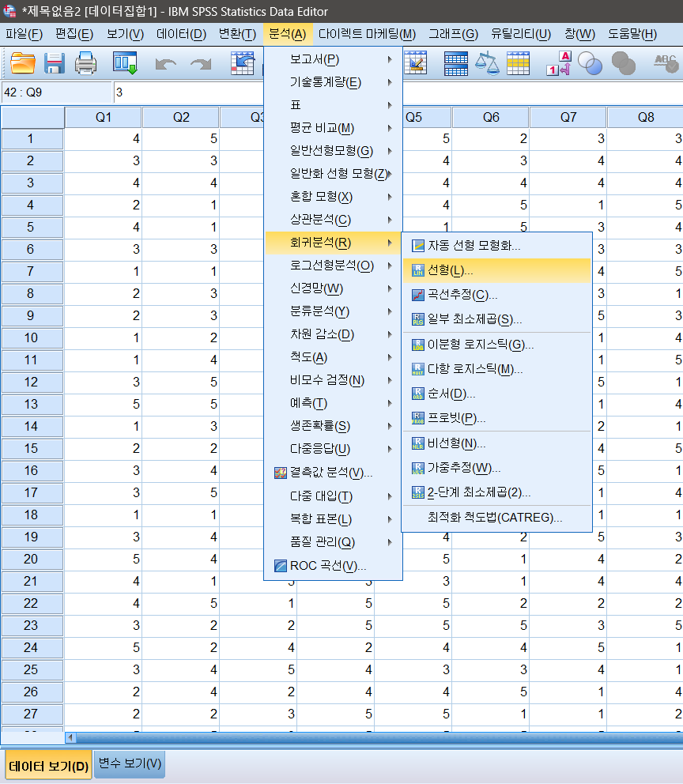Select Automatic Linear Modeling (자동 선형 모형화)
This screenshot has height=784, width=683.
click(496, 246)
